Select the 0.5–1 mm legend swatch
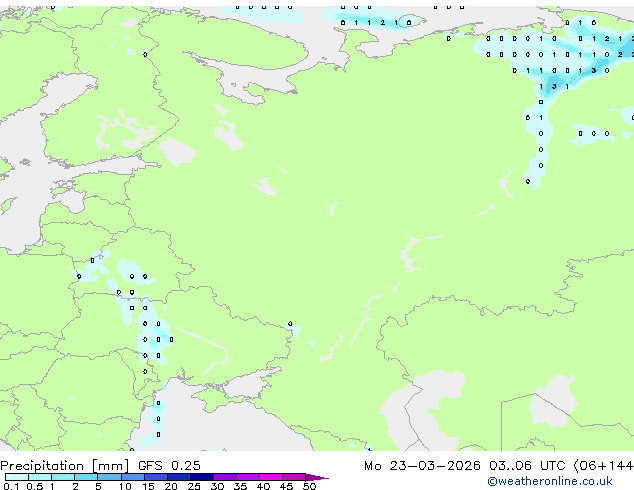Image resolution: width=634 pixels, height=490 pixels. (40, 477)
